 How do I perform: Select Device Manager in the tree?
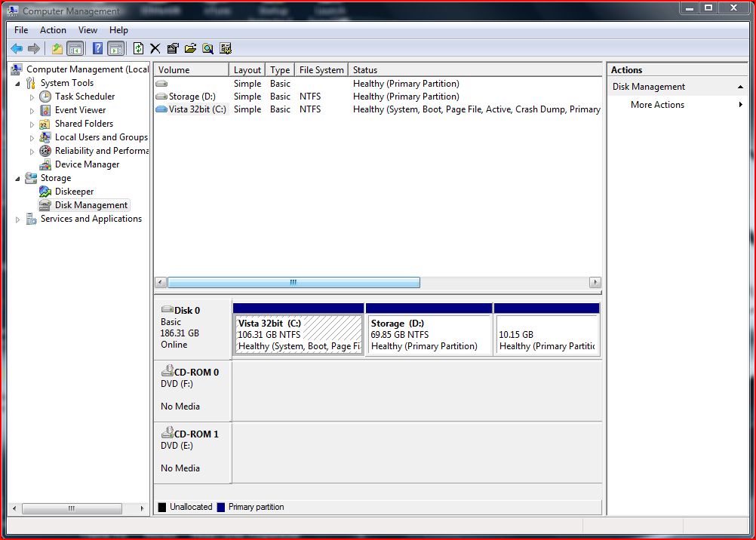87,164
